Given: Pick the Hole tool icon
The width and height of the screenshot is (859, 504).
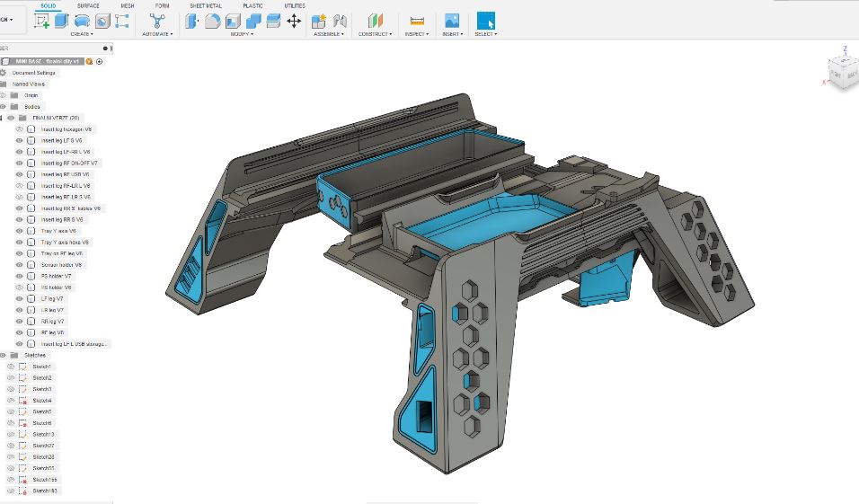Looking at the screenshot, I should [x=102, y=22].
